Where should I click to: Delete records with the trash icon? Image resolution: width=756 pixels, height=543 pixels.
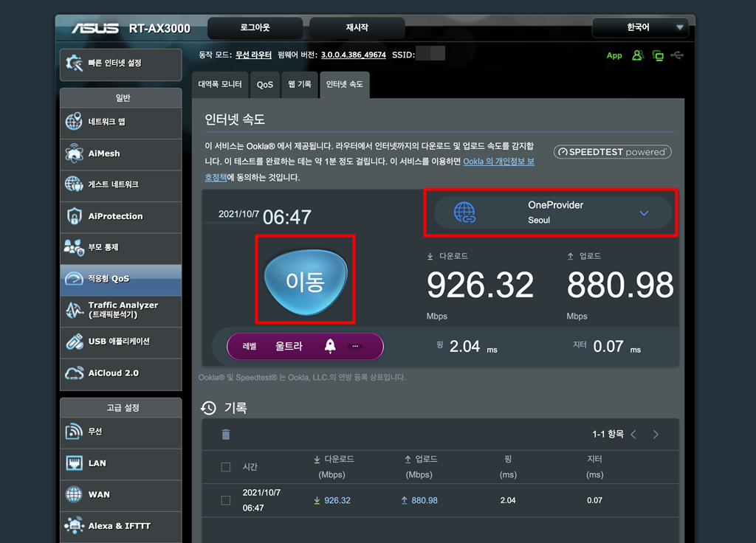[x=226, y=435]
